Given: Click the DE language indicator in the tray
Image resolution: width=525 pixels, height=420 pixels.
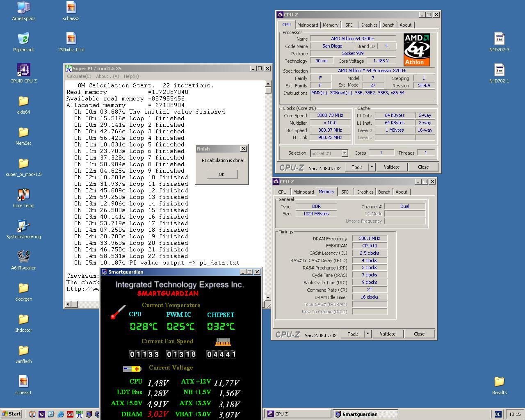Looking at the screenshot, I should coord(498,414).
